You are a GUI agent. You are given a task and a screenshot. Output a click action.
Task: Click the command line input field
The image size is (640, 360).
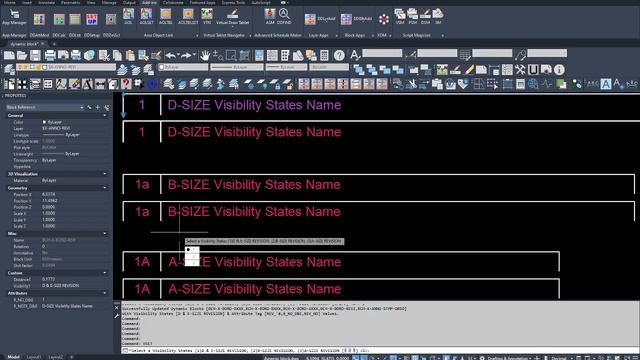380,351
